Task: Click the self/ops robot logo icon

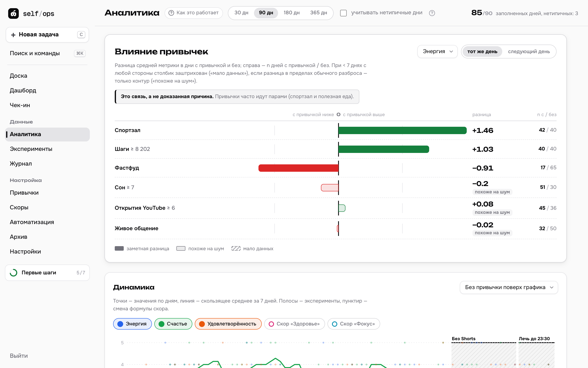Action: tap(13, 13)
